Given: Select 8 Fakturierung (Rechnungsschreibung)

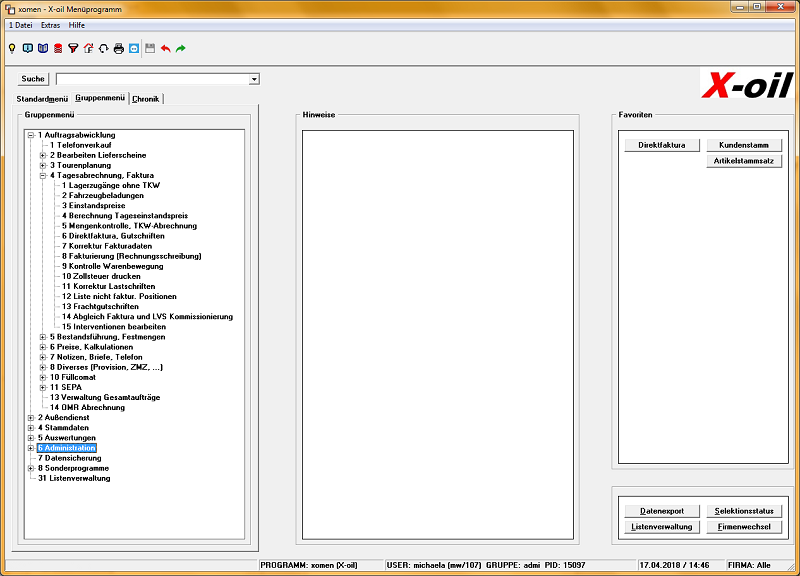Looking at the screenshot, I should [x=132, y=256].
